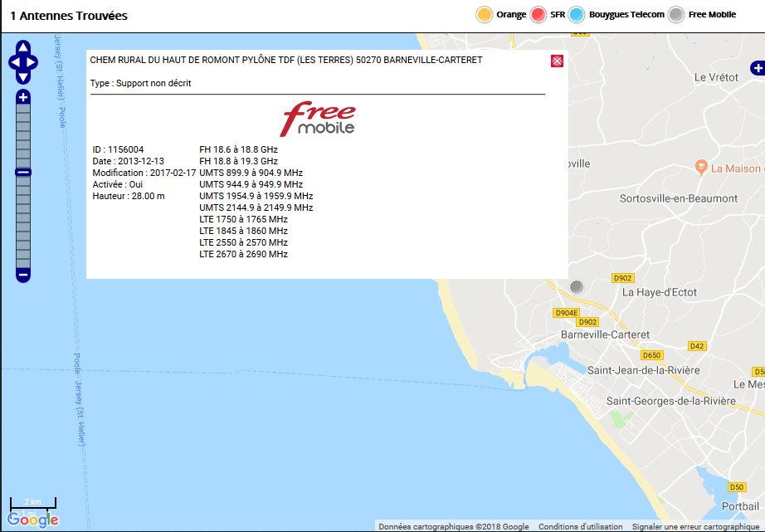Click the Date : 2013-12-13 line
765x532 pixels.
pyautogui.click(x=128, y=161)
